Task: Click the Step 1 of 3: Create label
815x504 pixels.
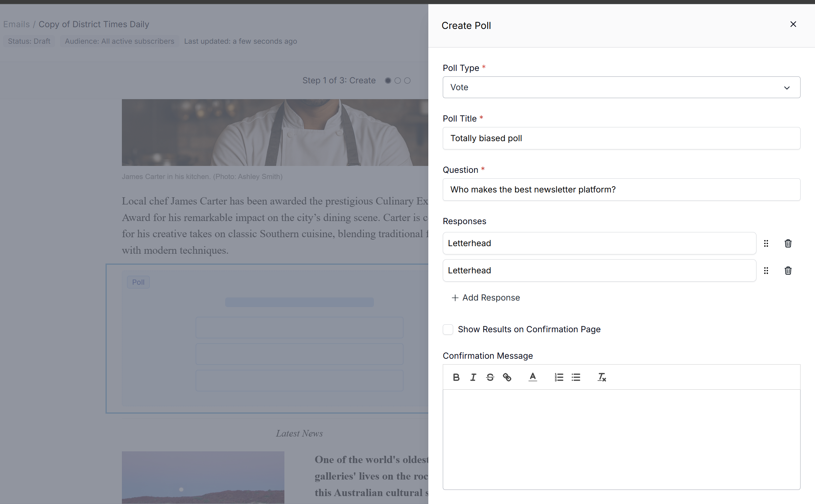Action: [x=339, y=81]
